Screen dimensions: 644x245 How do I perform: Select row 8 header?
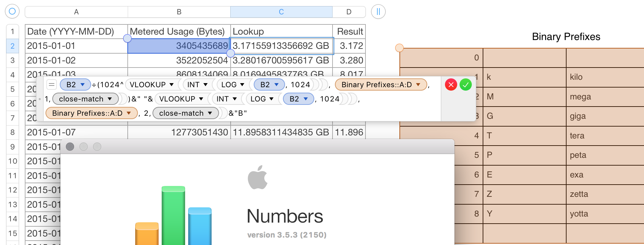(x=13, y=132)
